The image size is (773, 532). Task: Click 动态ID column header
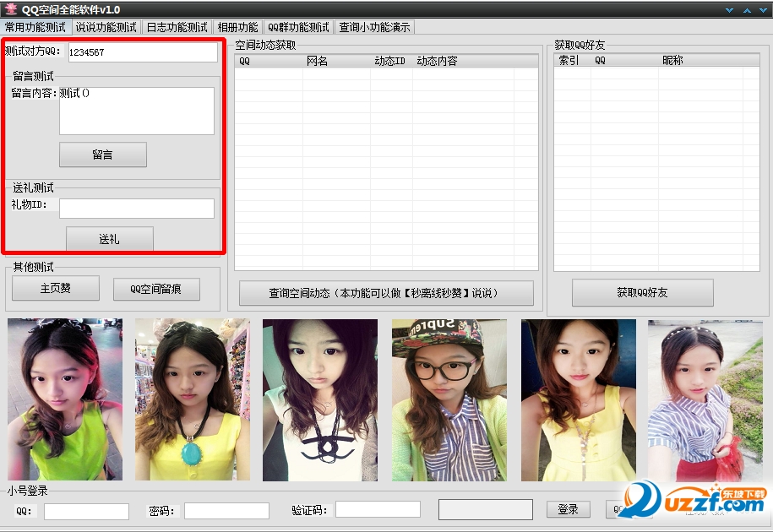pyautogui.click(x=391, y=61)
